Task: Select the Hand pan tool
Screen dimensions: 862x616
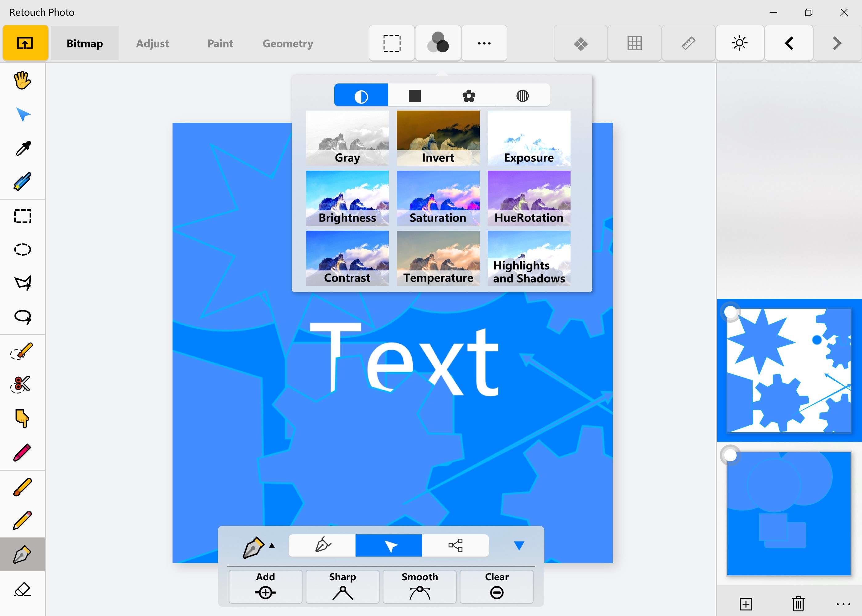Action: click(x=22, y=80)
